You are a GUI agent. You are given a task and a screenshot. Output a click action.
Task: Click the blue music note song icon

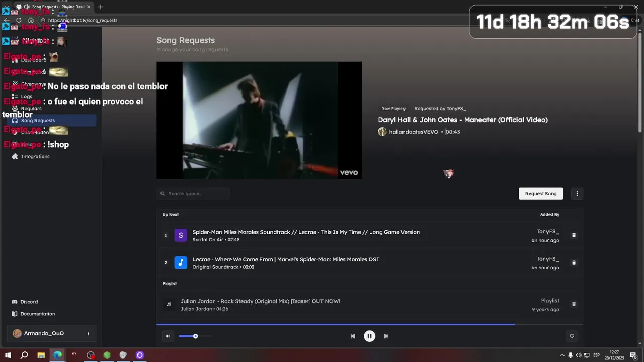pos(181,263)
